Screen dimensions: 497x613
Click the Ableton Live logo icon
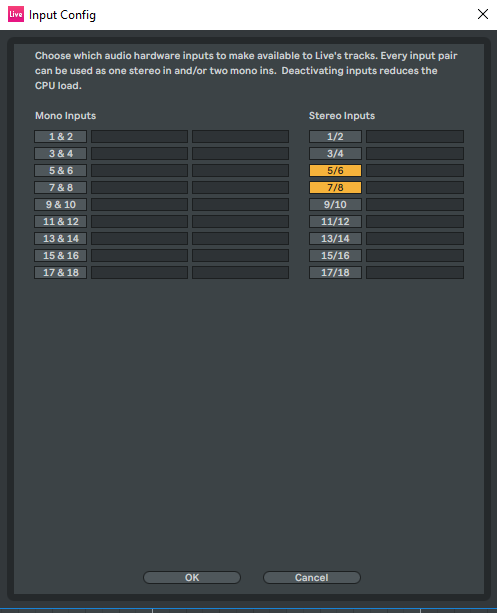(x=16, y=14)
